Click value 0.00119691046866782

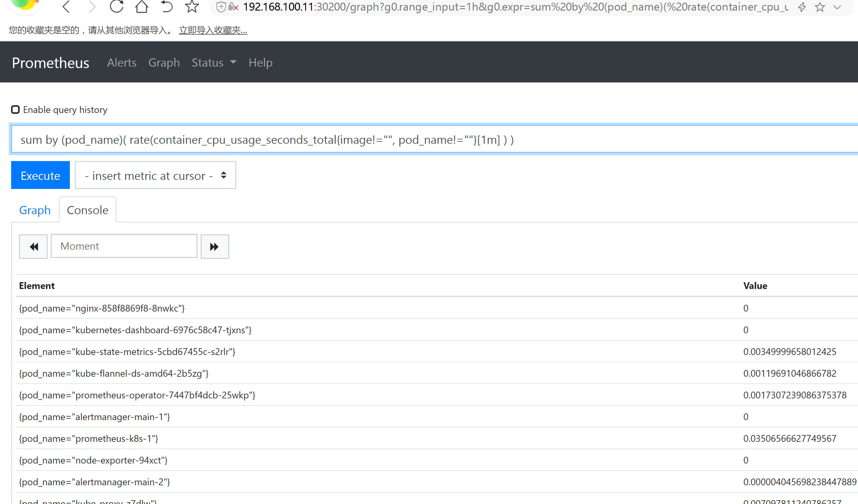pos(790,374)
